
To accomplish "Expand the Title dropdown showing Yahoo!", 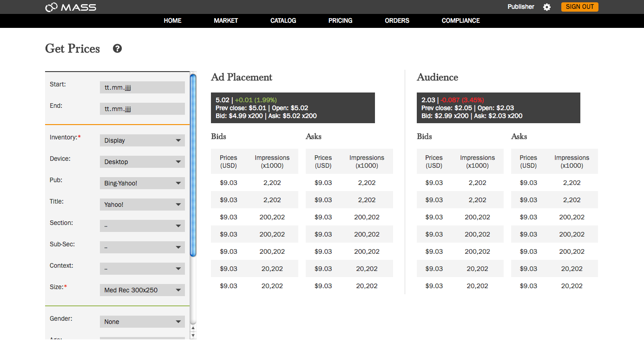I will click(x=142, y=205).
